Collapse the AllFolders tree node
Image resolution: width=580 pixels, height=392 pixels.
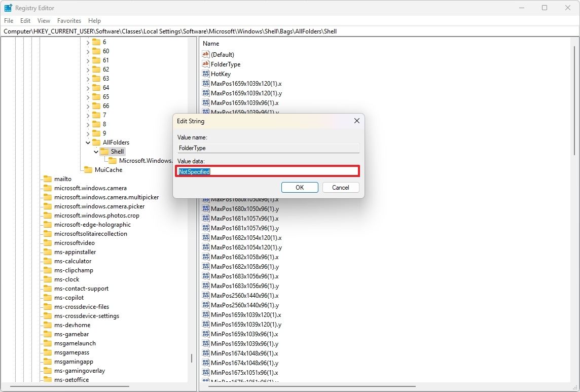coord(88,142)
